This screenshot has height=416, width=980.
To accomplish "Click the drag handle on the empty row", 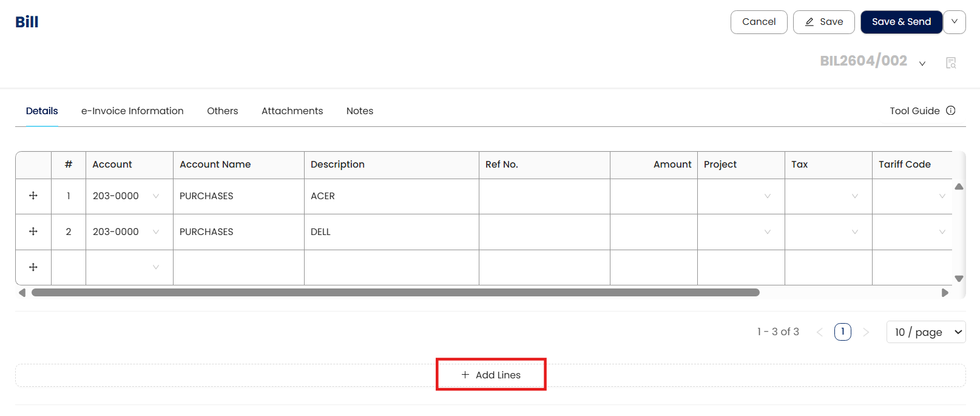I will point(33,267).
